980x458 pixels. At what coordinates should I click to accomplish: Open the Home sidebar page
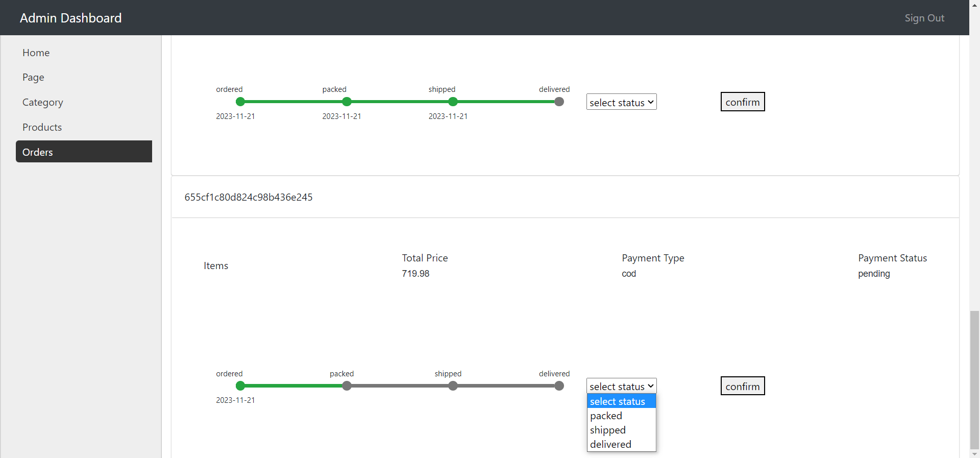coord(36,53)
